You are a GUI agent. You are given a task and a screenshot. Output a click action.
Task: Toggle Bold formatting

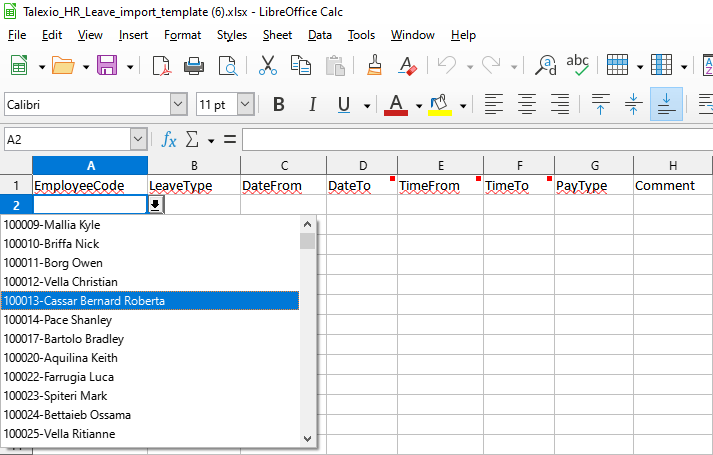click(279, 105)
